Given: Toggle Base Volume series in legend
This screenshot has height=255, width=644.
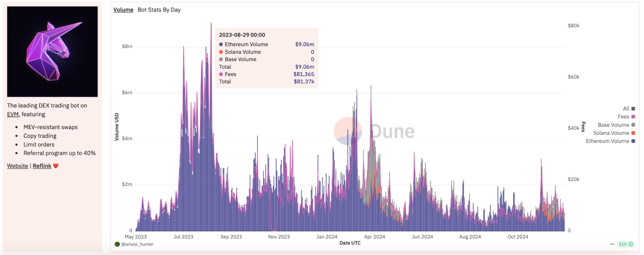Looking at the screenshot, I should point(613,125).
